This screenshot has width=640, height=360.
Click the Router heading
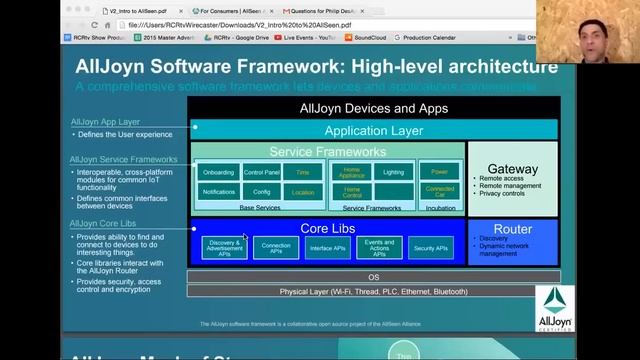pyautogui.click(x=513, y=229)
